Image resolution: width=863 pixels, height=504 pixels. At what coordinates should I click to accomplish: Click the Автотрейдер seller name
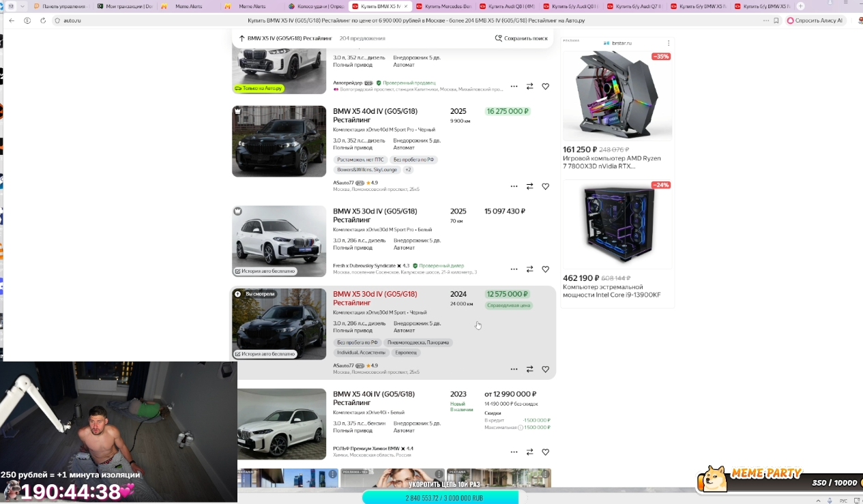[x=348, y=83]
